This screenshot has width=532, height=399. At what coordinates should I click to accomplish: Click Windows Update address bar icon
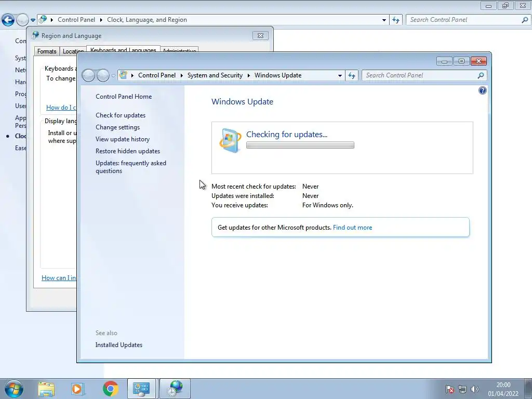[124, 75]
